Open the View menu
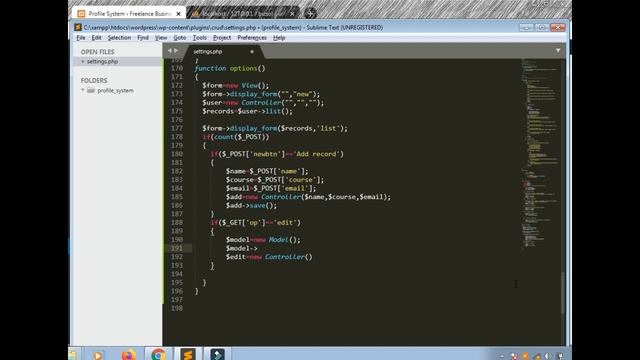This screenshot has width=640, height=360. coord(161,38)
